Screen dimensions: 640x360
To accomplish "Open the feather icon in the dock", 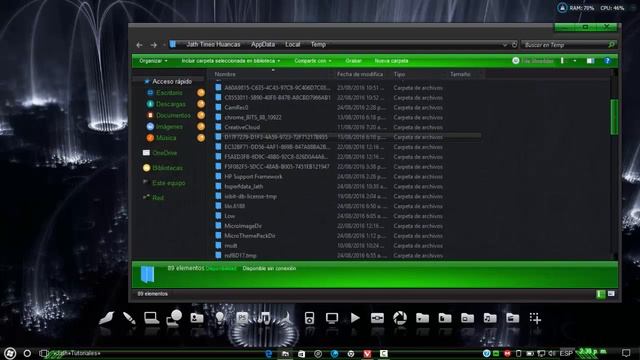I will [x=107, y=318].
